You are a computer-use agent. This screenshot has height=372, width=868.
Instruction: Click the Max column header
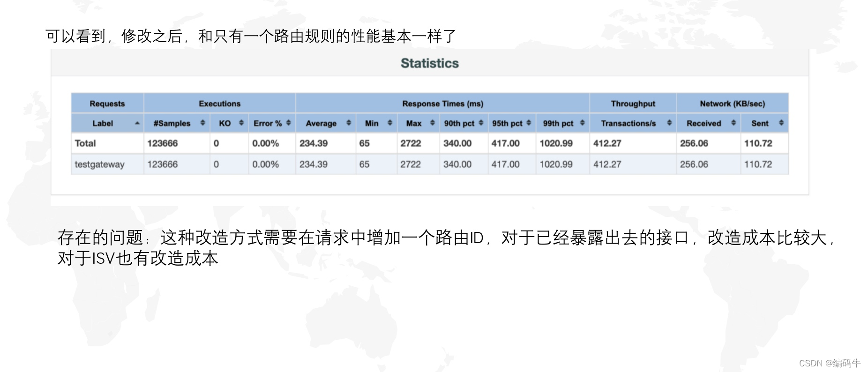point(418,123)
